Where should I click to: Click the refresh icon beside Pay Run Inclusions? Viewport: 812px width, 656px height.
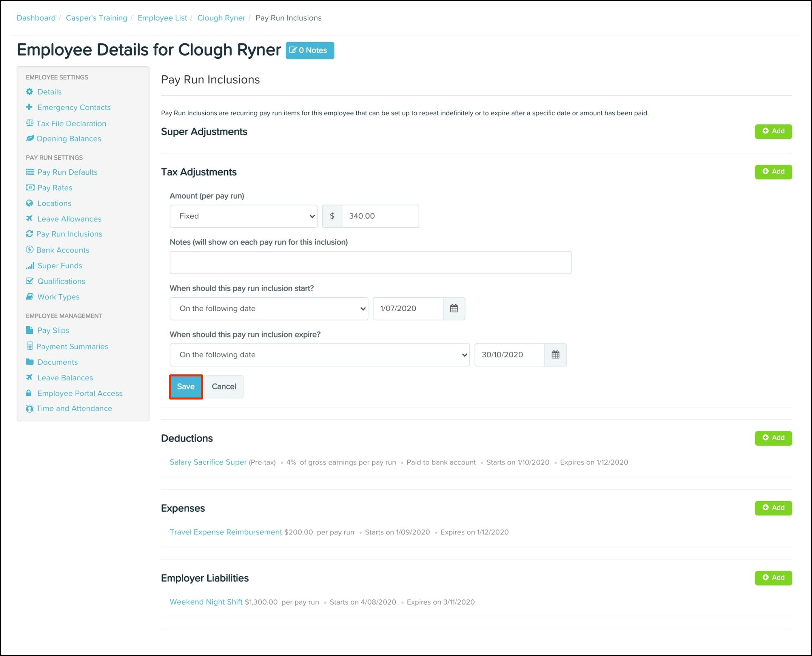point(29,234)
